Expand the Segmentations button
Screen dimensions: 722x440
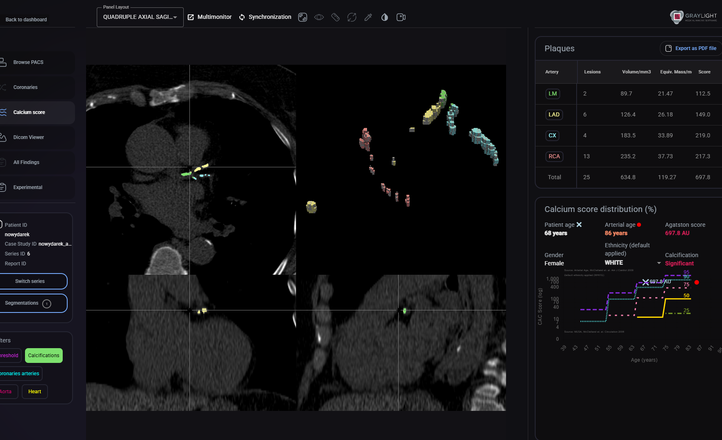(x=33, y=303)
